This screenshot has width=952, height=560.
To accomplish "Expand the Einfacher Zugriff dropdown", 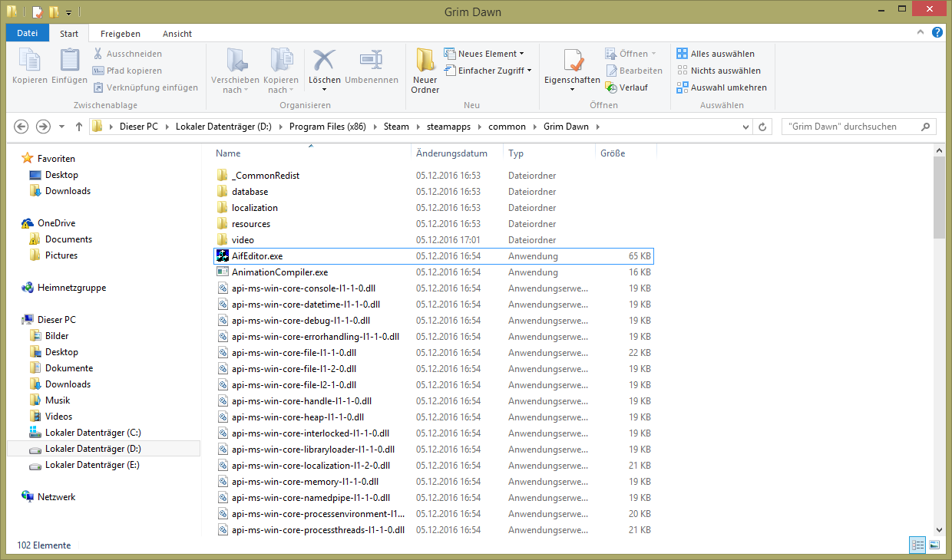I will [529, 71].
